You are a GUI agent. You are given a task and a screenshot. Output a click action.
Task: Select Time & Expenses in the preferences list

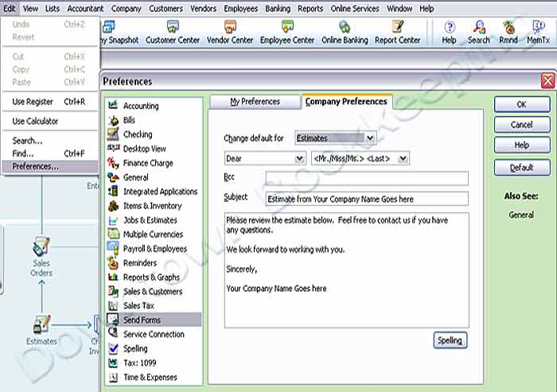pyautogui.click(x=154, y=377)
